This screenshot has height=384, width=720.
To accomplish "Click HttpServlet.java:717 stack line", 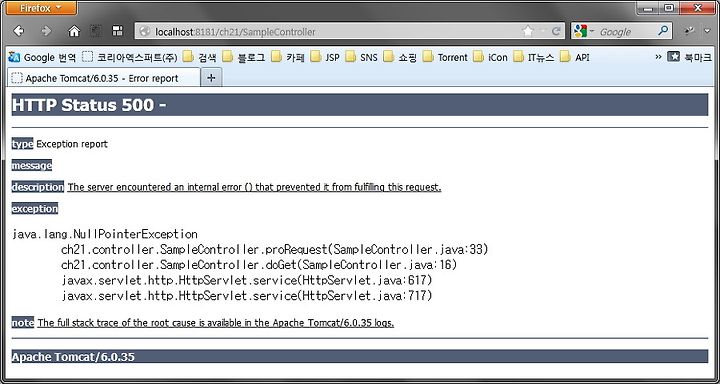I will (x=247, y=296).
